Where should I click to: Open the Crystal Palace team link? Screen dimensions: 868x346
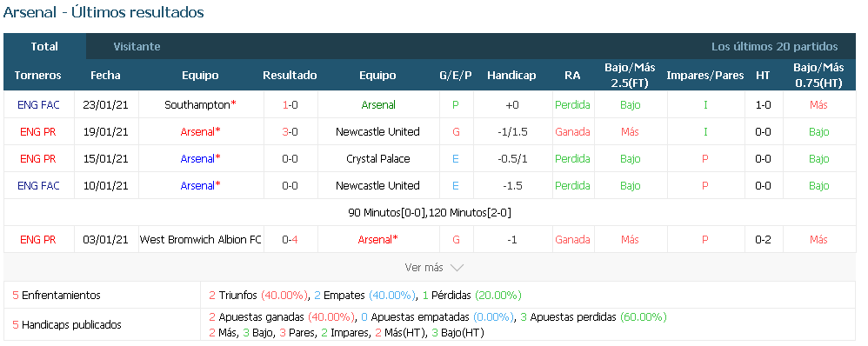tap(378, 159)
